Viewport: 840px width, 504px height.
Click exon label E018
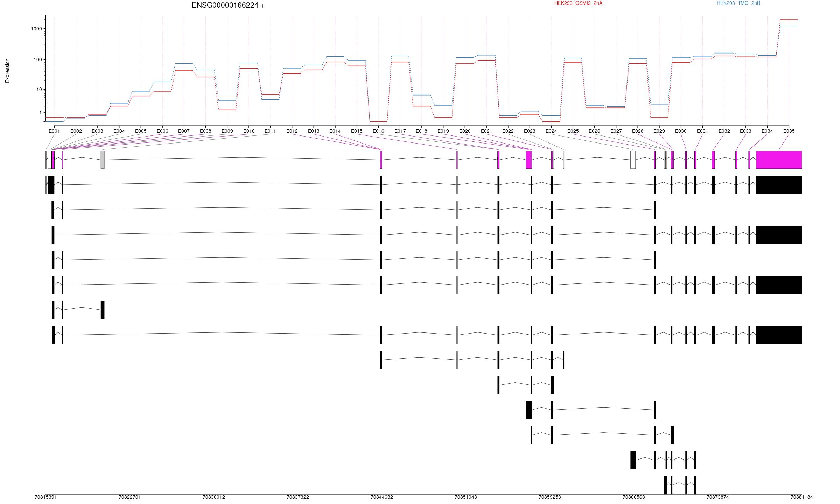(421, 131)
